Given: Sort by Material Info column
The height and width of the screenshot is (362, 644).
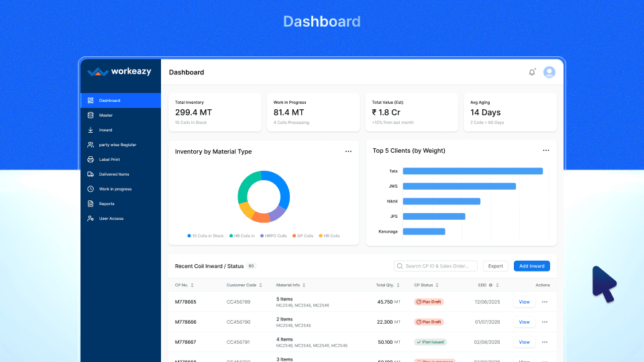Looking at the screenshot, I should pos(304,286).
